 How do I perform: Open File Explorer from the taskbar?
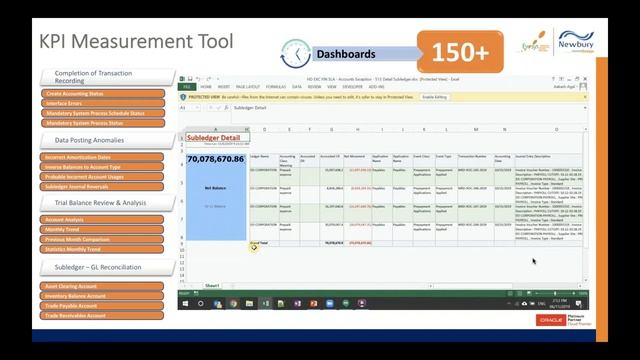click(x=249, y=304)
